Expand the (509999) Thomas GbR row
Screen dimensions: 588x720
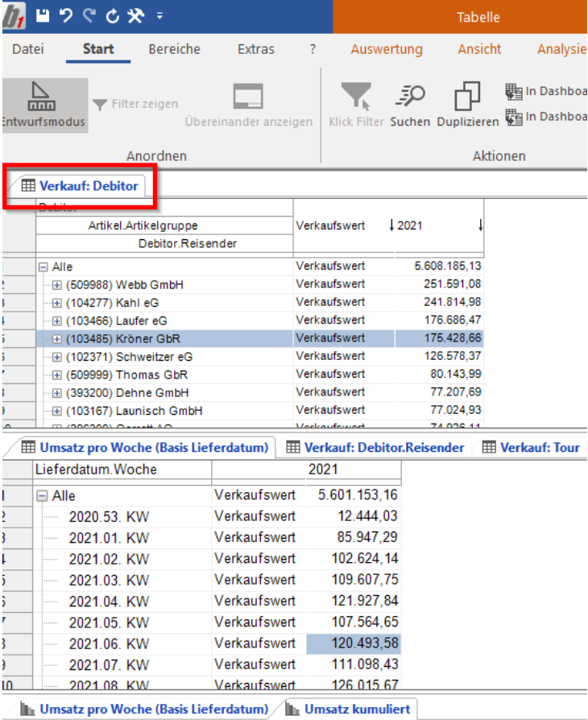[x=57, y=374]
